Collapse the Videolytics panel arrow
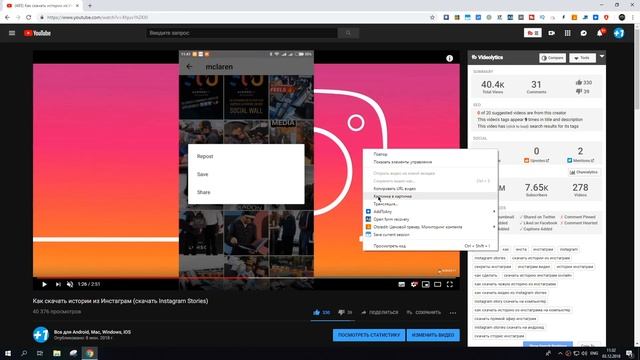The width and height of the screenshot is (640, 360). pos(602,56)
